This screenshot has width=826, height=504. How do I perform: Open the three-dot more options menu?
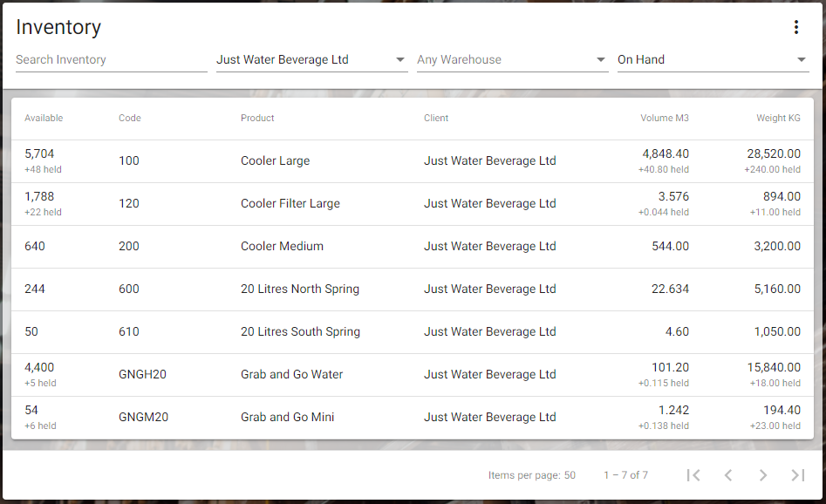click(x=796, y=27)
